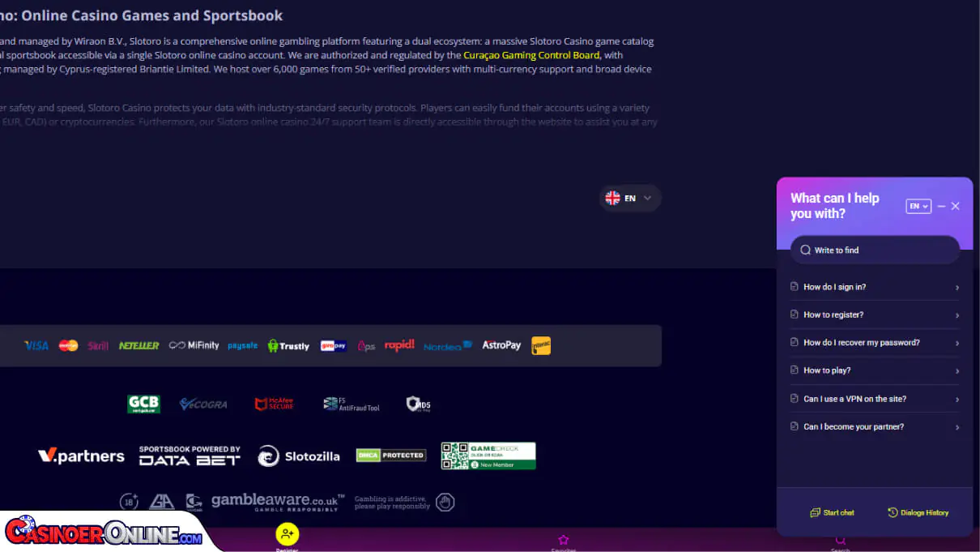Expand chevron beside 'How do I recover my password?'
Screen dimensions: 980x552
coord(957,344)
